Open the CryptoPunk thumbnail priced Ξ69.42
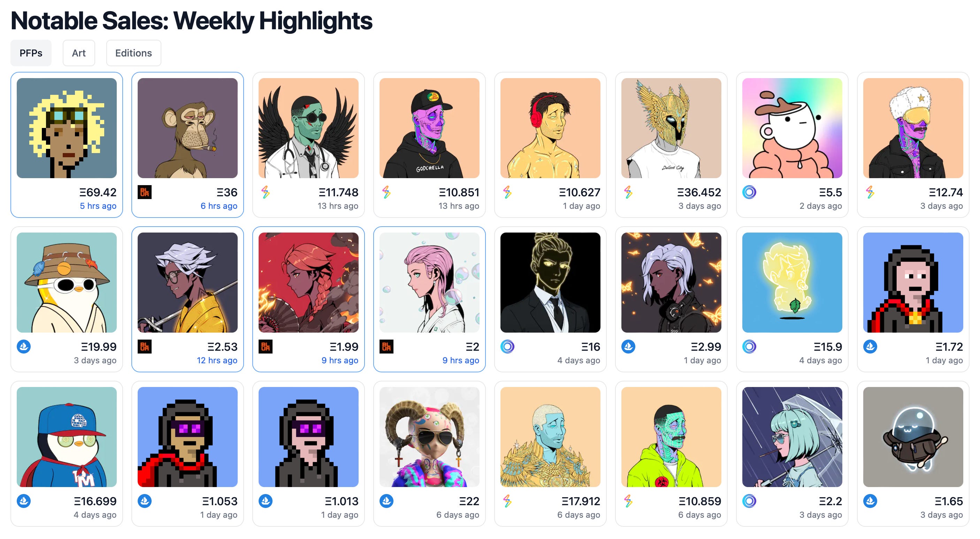Viewport: 980px width, 539px height. (67, 128)
